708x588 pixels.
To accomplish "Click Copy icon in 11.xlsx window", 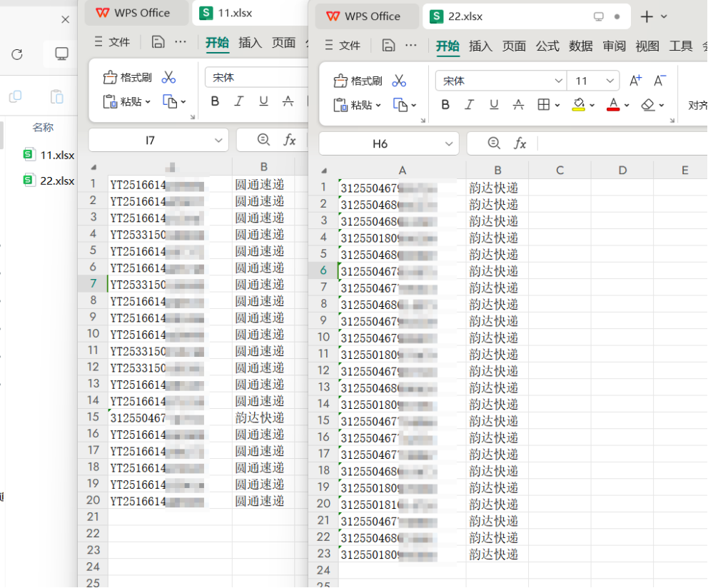I will point(170,101).
